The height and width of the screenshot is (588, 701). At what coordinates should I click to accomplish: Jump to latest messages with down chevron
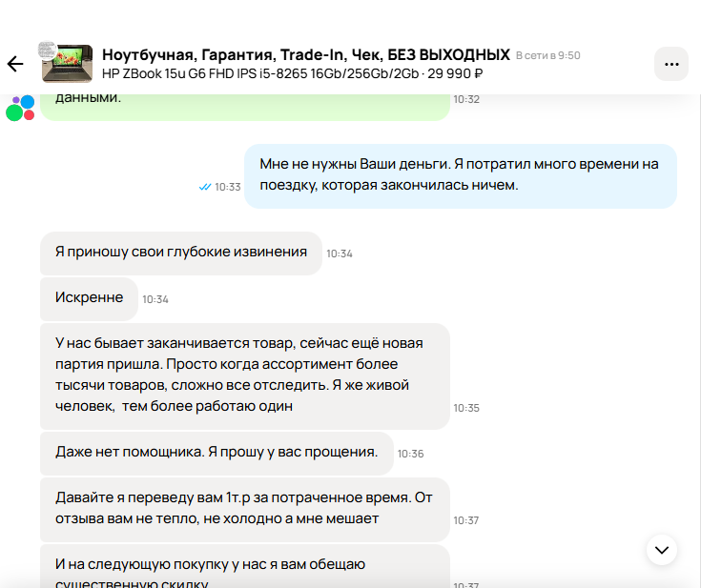pos(661,549)
